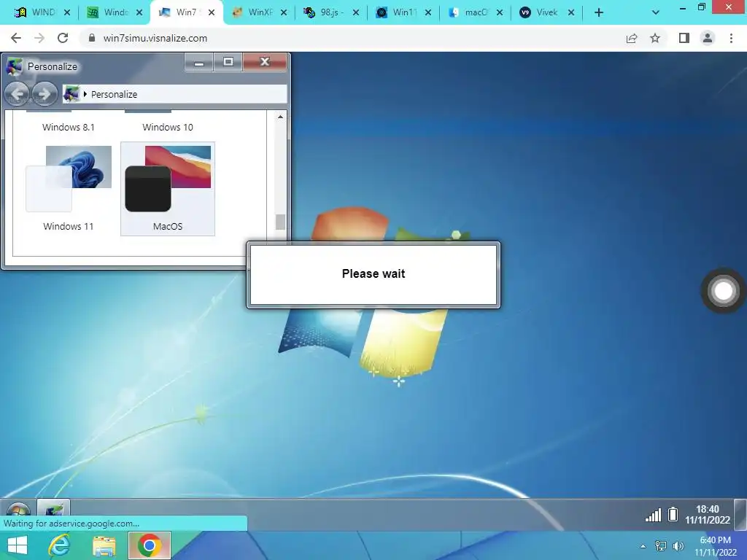747x560 pixels.
Task: Go forward in Personalize window
Action: click(x=44, y=94)
